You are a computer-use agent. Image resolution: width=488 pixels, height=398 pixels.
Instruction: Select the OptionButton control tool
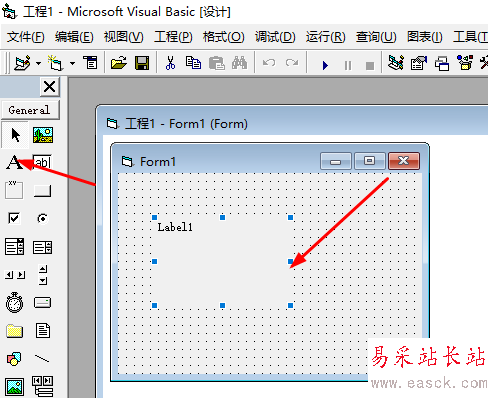click(x=42, y=219)
